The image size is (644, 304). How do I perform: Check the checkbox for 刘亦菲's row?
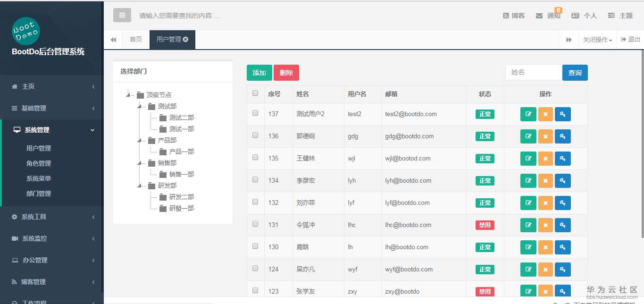pos(255,203)
